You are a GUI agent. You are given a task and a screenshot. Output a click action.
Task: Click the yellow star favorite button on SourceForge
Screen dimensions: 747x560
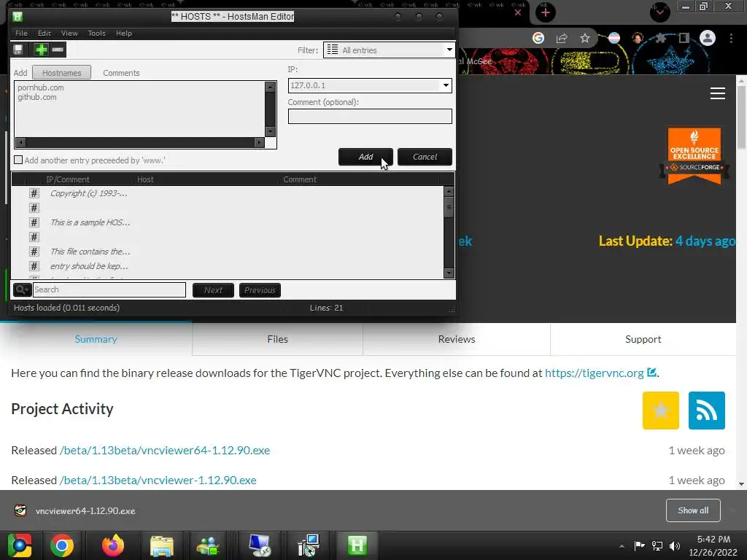[x=660, y=411]
